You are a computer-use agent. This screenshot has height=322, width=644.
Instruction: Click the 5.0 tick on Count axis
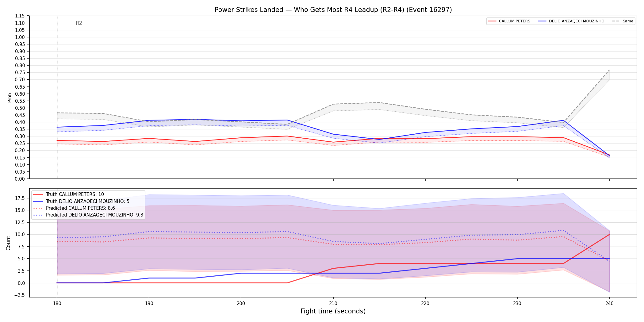point(21,259)
